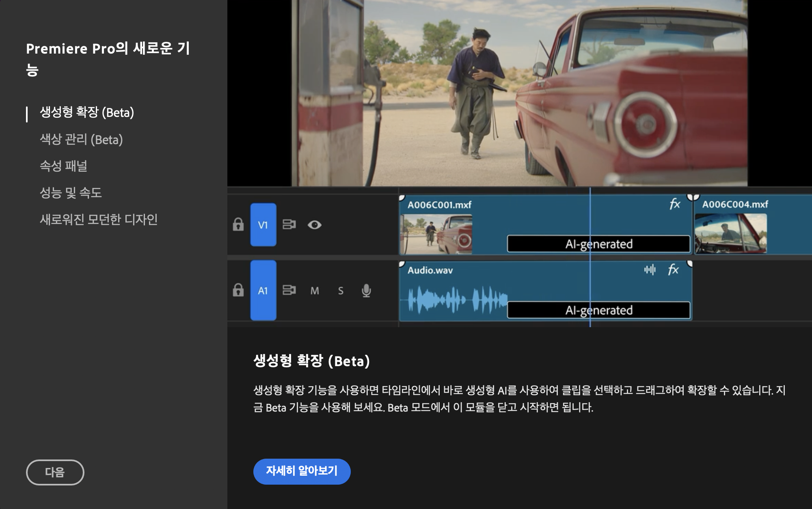Image resolution: width=812 pixels, height=509 pixels.
Task: Solo the A1 track with S
Action: (x=341, y=291)
